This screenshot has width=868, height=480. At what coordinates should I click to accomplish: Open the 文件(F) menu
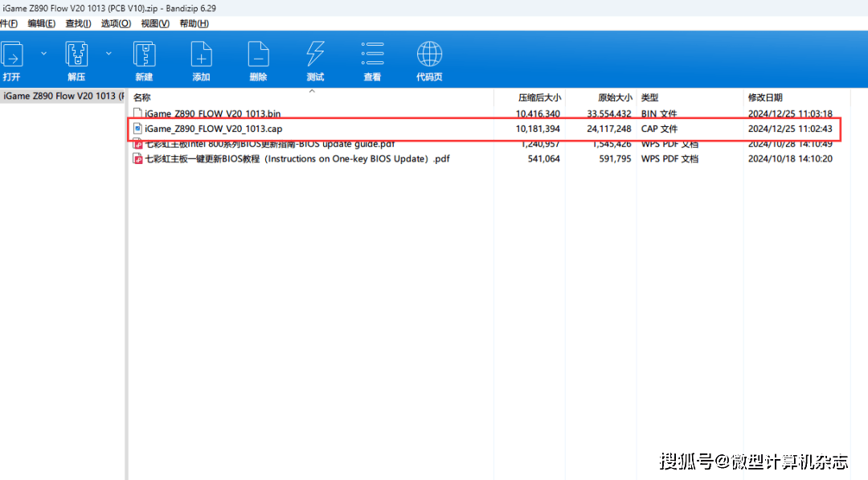tap(8, 23)
